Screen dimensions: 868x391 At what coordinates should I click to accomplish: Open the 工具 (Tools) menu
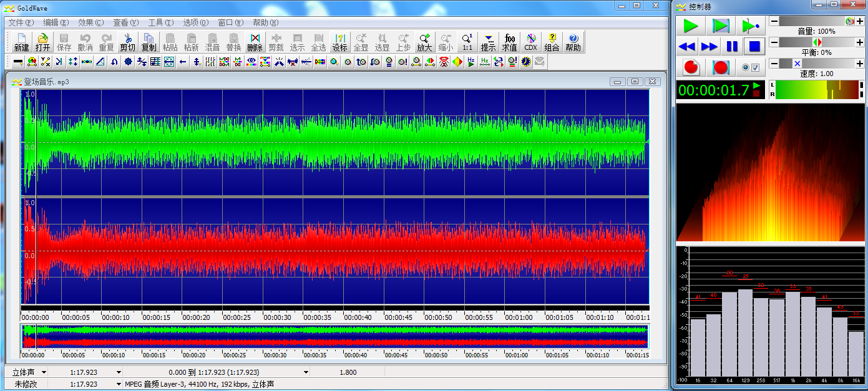(x=160, y=22)
